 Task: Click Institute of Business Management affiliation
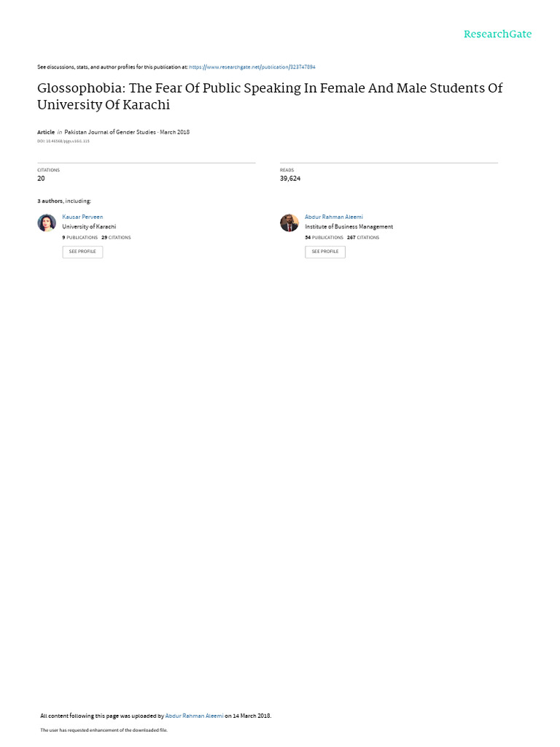click(x=349, y=227)
